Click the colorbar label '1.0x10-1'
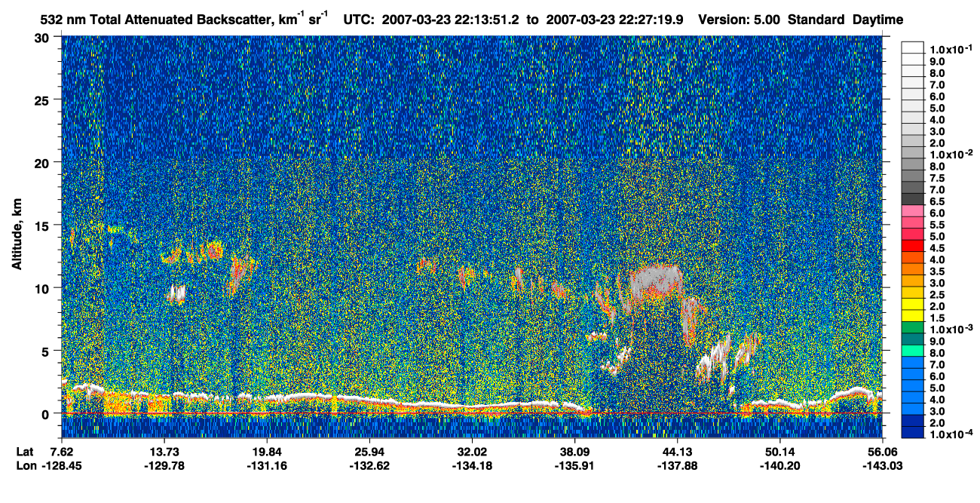 coord(950,48)
